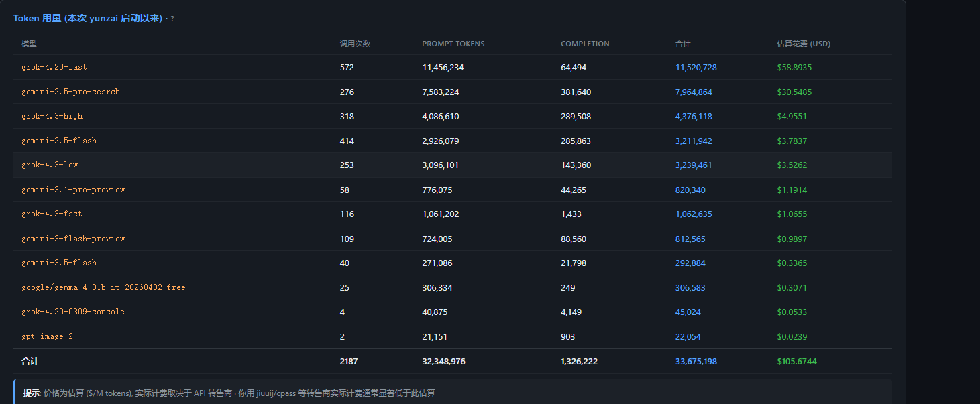Select the 模型 column header
Image resolution: width=980 pixels, height=404 pixels.
pos(29,44)
